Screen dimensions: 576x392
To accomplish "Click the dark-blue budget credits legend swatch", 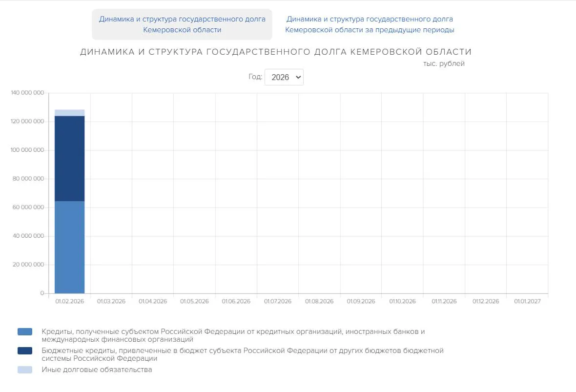I will 24,351.
